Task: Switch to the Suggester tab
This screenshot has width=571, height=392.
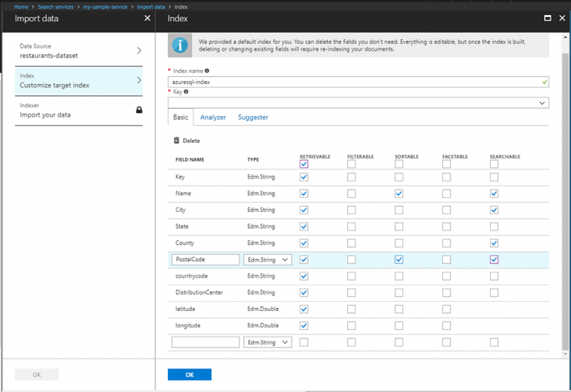Action: click(x=253, y=118)
